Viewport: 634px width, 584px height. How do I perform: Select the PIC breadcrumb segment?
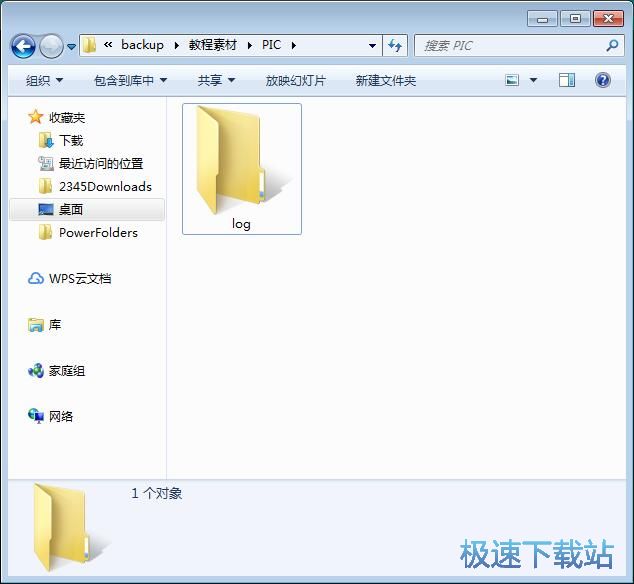(x=271, y=45)
